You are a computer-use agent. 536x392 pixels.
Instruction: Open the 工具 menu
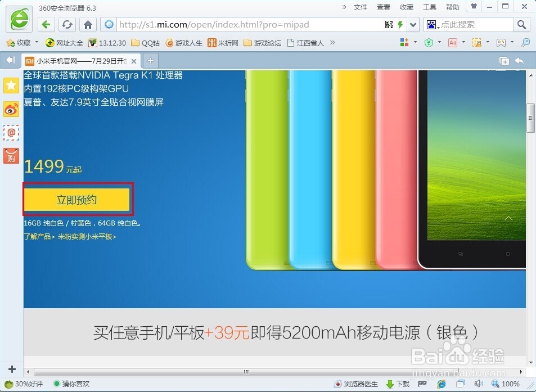[x=429, y=7]
